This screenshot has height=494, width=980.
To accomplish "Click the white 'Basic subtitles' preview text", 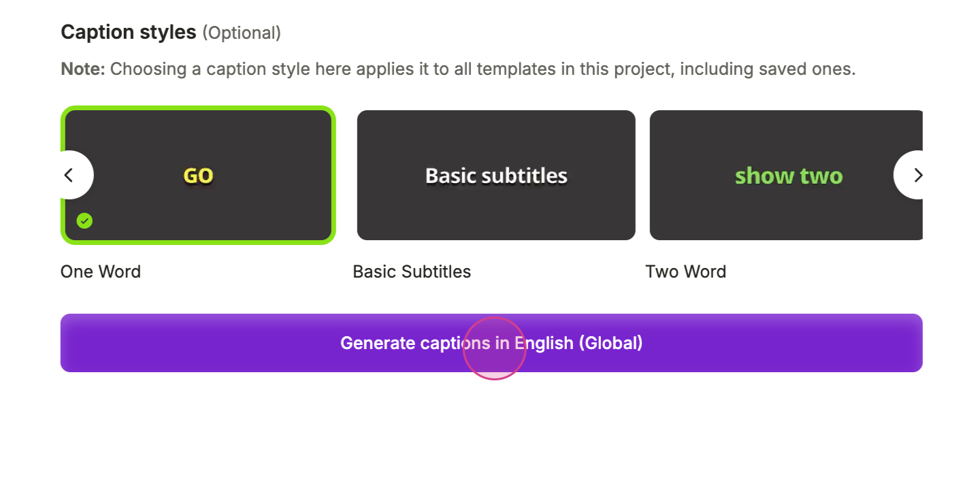I will coord(496,176).
